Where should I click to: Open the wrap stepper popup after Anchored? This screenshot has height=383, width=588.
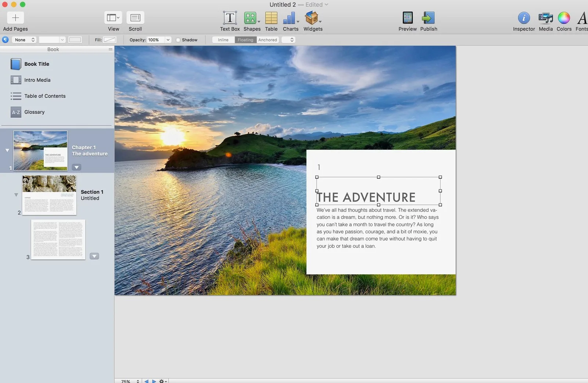[x=288, y=40]
